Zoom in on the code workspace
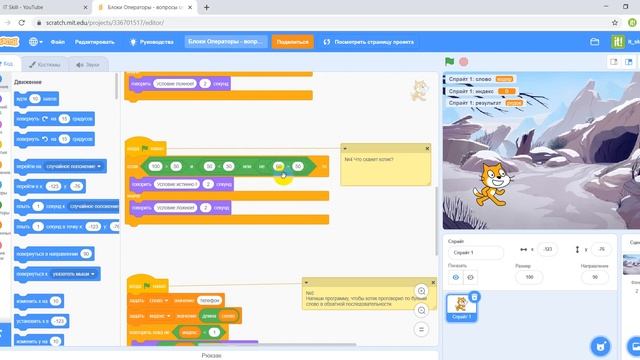This screenshot has width=640, height=360. 421,291
